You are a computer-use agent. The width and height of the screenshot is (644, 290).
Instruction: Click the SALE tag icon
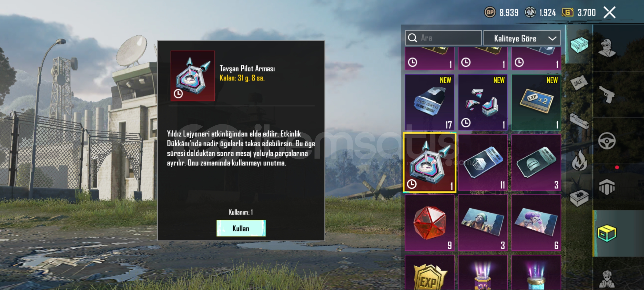(579, 83)
